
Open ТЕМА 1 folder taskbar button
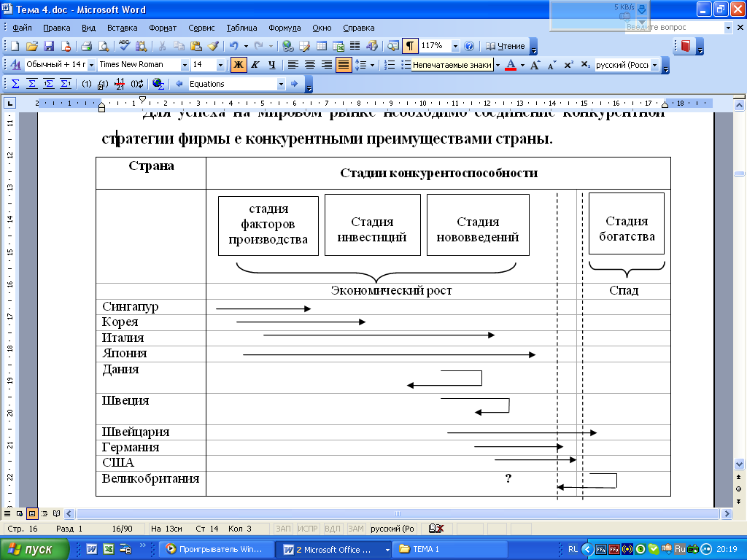pyautogui.click(x=450, y=549)
